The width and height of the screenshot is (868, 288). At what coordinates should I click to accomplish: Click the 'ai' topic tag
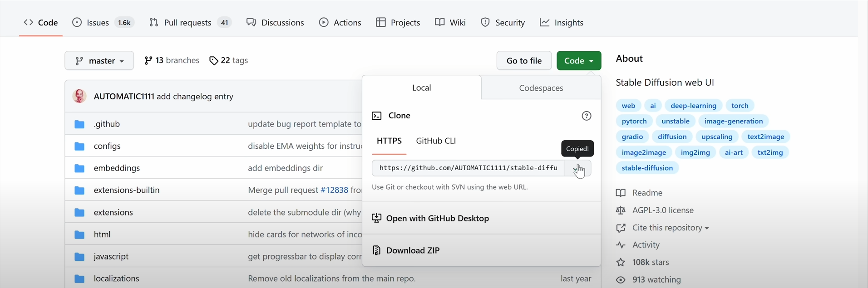click(653, 106)
